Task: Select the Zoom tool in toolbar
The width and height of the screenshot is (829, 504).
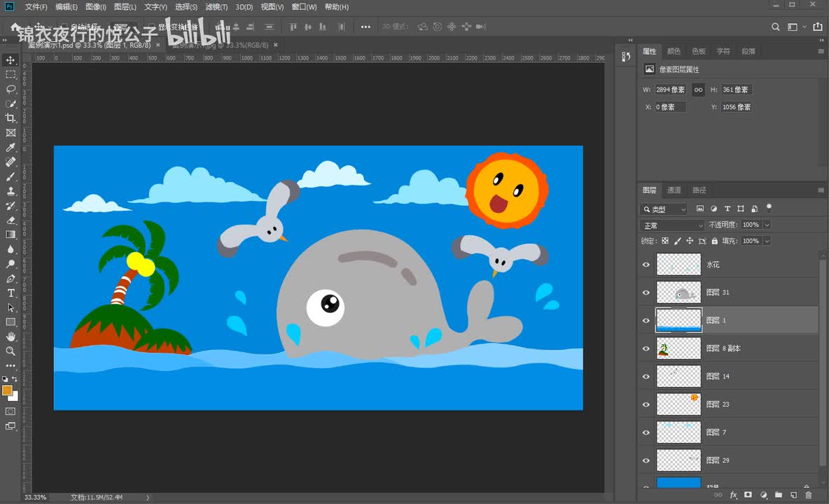Action: (x=11, y=351)
